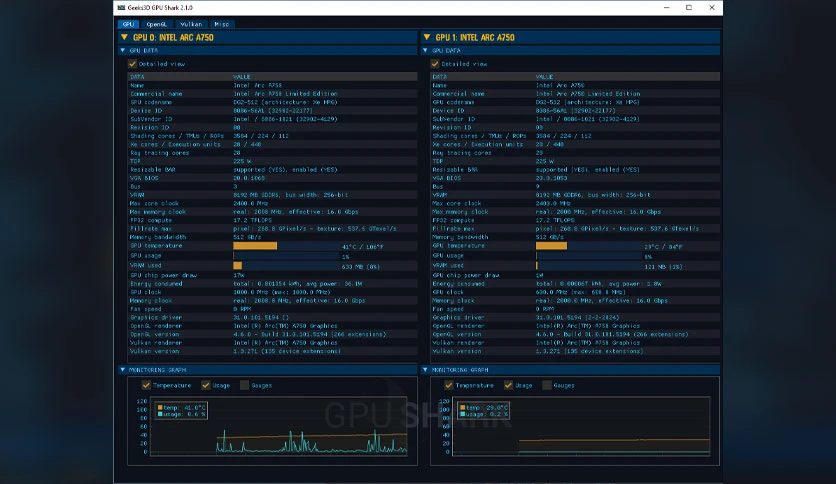Select OpenGL renderer row in GPU 1
This screenshot has height=484, width=836.
pyautogui.click(x=575, y=326)
